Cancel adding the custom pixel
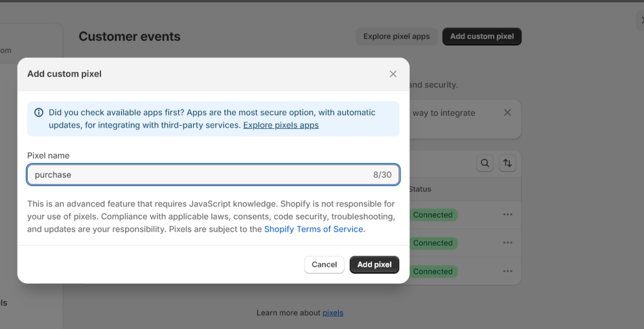 [x=324, y=265]
